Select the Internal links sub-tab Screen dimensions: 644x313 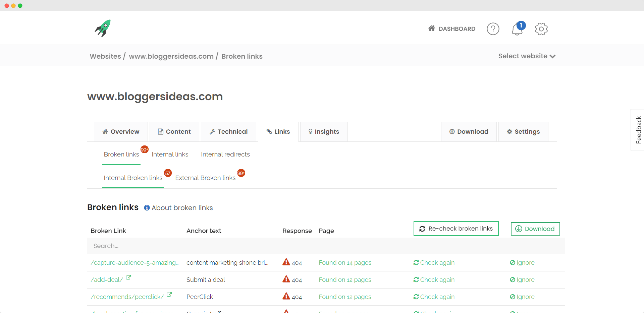coord(170,154)
